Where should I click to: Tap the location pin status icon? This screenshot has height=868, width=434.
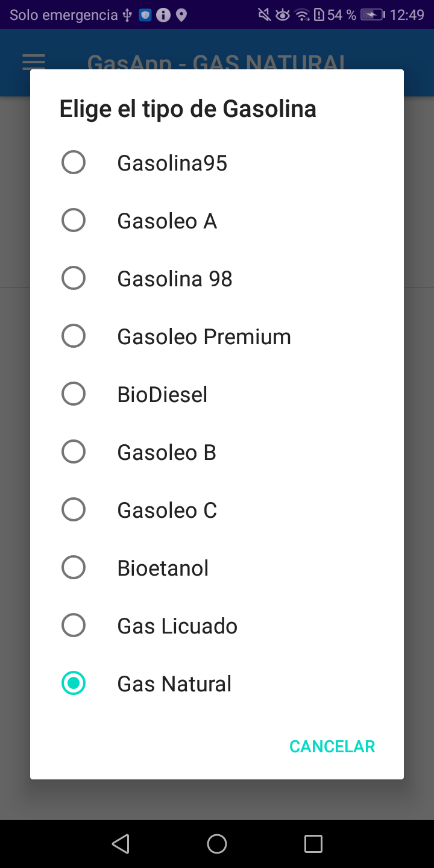(x=181, y=15)
